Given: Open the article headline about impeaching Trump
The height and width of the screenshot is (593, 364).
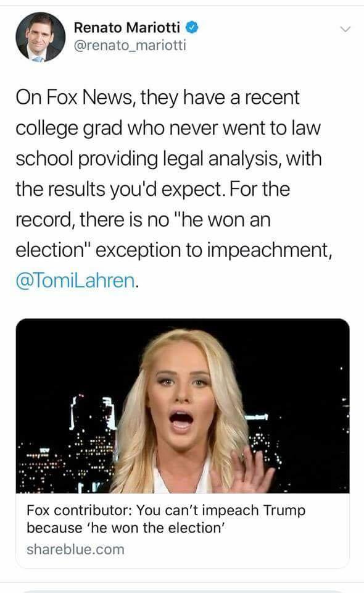Looking at the screenshot, I should pyautogui.click(x=166, y=518).
